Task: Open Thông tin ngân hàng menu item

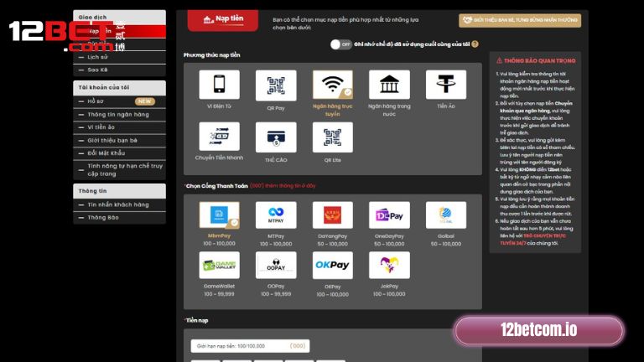Action: tap(118, 114)
